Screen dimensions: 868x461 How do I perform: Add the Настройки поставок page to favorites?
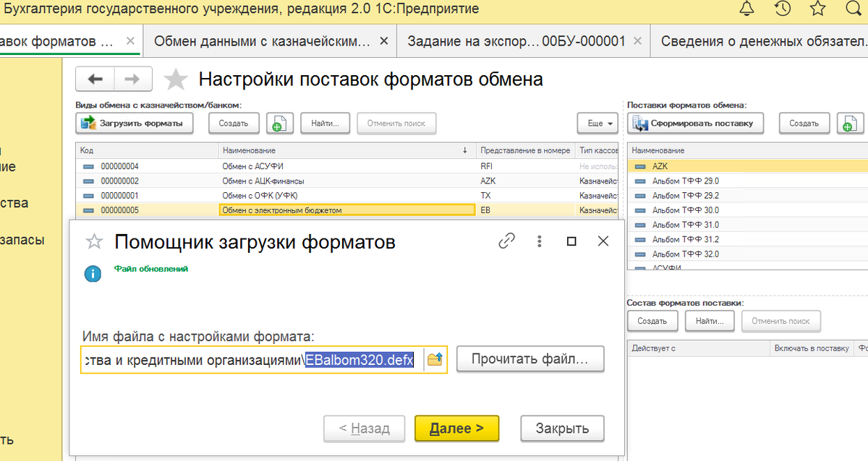[x=176, y=79]
